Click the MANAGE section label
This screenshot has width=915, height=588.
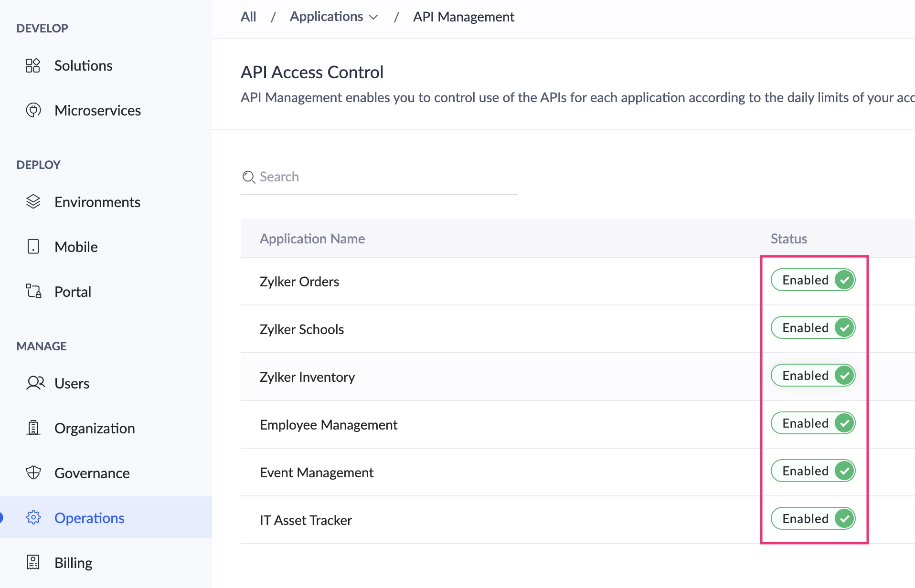(42, 346)
